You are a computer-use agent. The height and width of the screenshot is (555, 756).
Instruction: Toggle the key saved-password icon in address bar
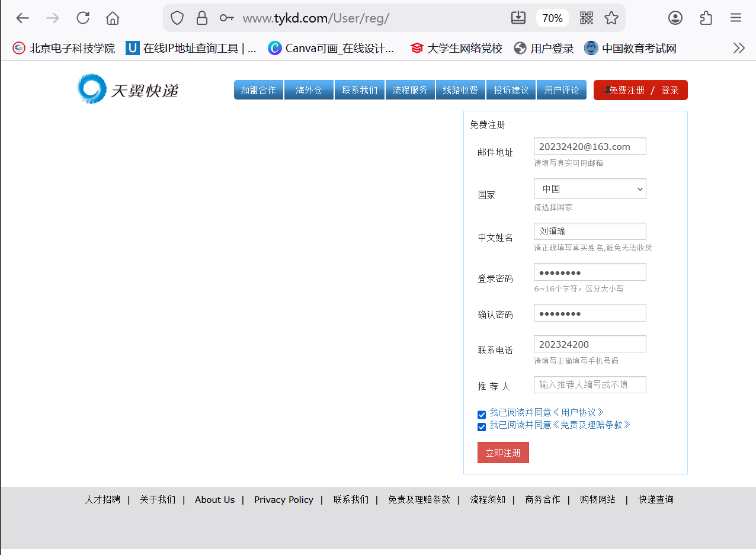tap(226, 18)
